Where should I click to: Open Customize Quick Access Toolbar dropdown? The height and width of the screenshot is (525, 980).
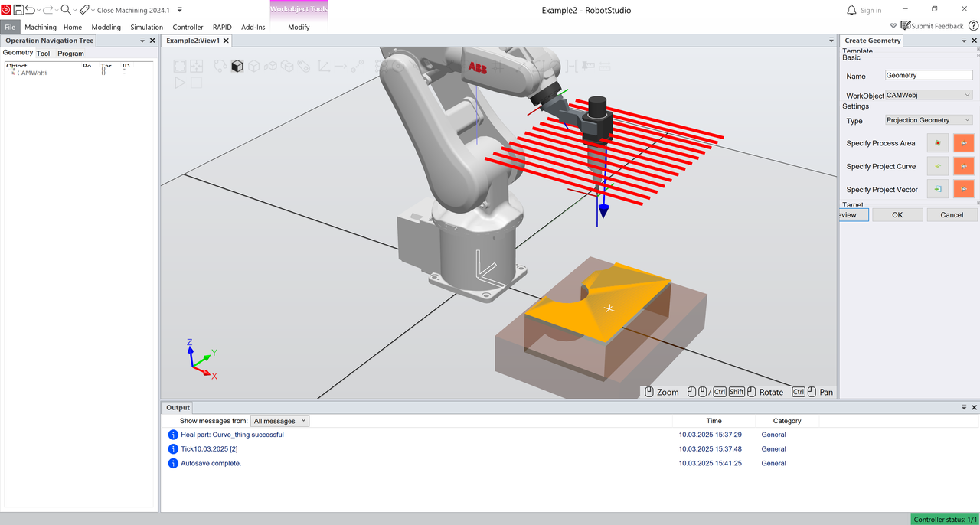point(180,11)
